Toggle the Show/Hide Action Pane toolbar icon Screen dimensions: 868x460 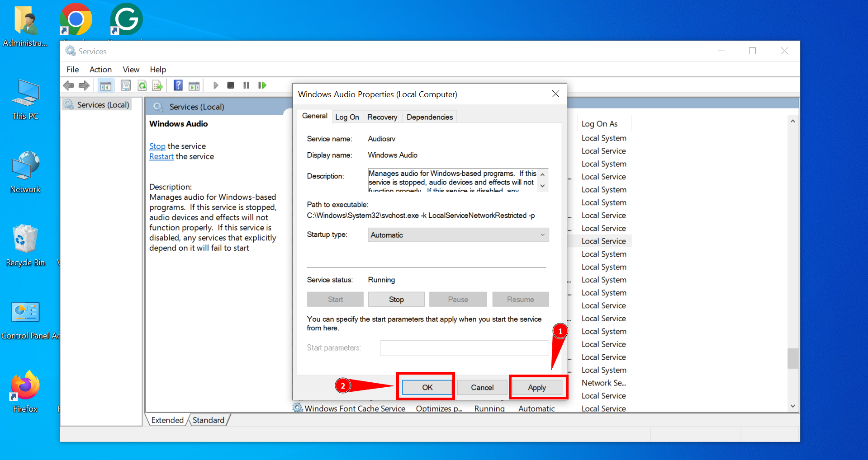[194, 85]
